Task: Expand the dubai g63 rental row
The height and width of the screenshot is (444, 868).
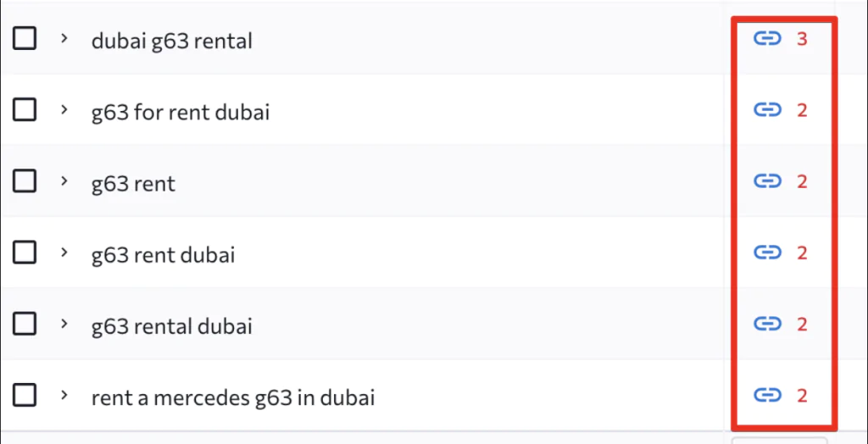Action: point(64,38)
